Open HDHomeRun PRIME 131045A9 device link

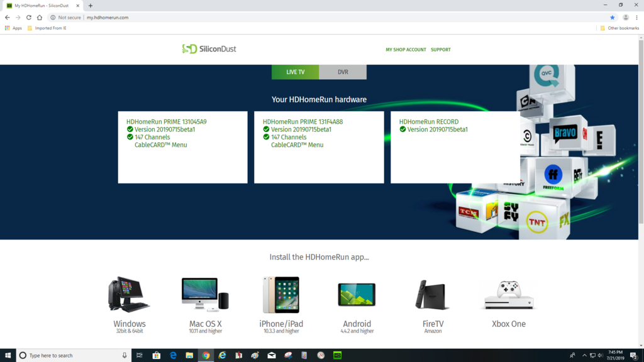[x=166, y=121]
